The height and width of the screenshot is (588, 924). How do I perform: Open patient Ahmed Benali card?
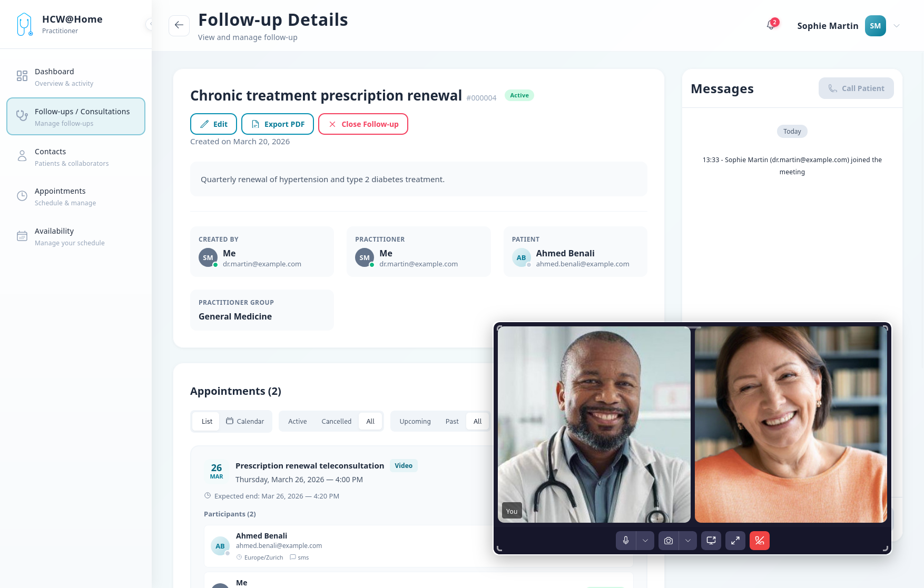[x=575, y=252]
